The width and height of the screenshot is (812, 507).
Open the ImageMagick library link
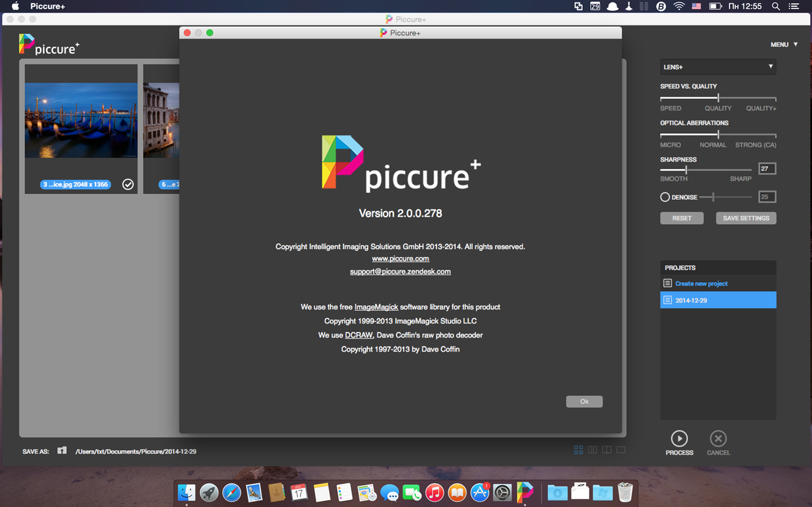pos(376,307)
